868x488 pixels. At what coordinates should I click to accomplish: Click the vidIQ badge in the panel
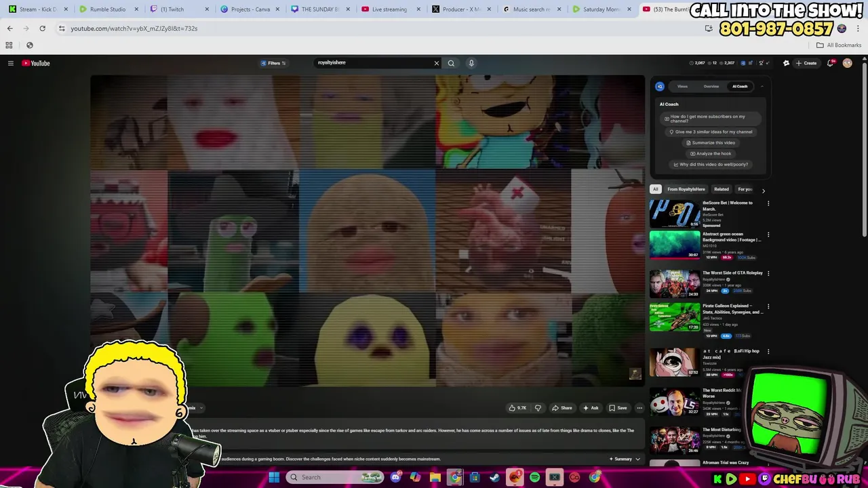pyautogui.click(x=660, y=86)
